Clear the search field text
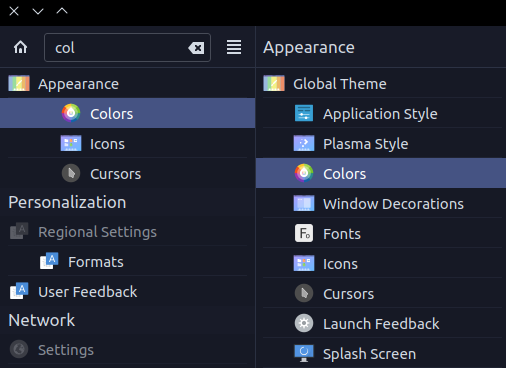The image size is (506, 368). click(196, 48)
